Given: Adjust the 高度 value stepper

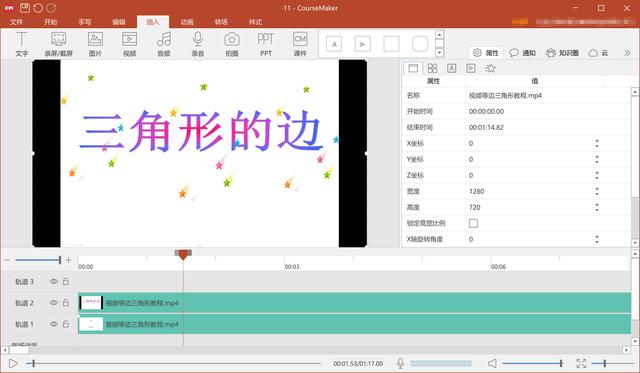Looking at the screenshot, I should 597,207.
